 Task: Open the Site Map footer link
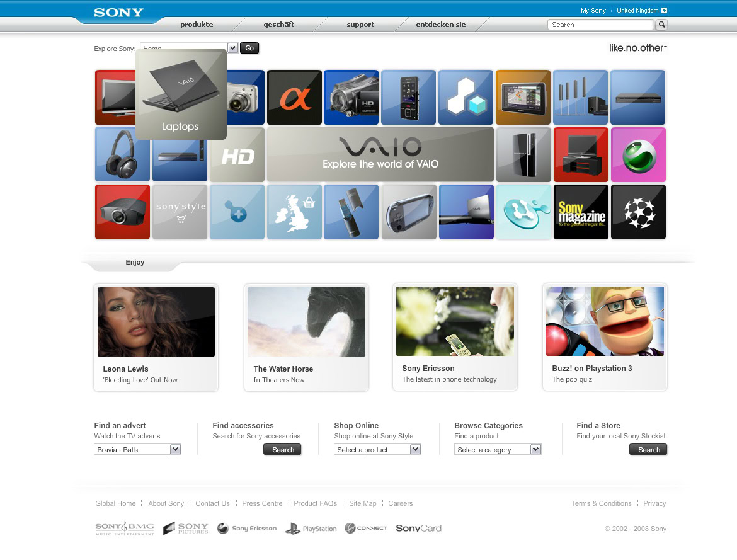click(363, 503)
